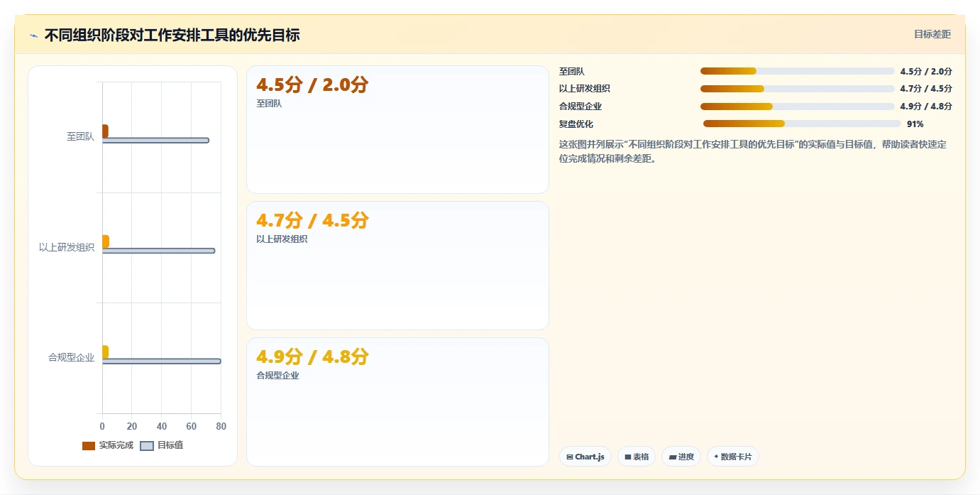
Task: Click the 合规型企业 chart axis label
Action: tap(71, 357)
